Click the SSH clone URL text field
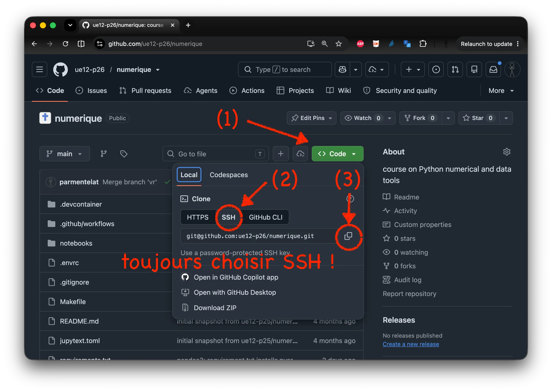 (x=259, y=236)
